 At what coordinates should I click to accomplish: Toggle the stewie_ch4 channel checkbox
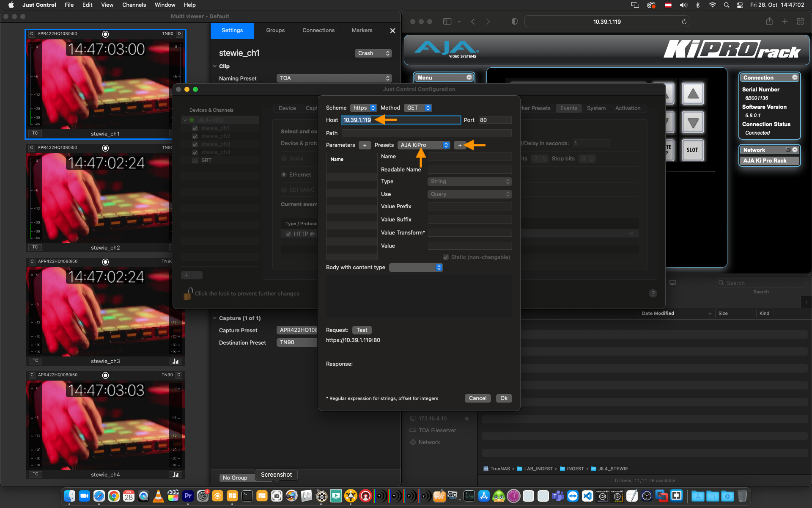195,152
